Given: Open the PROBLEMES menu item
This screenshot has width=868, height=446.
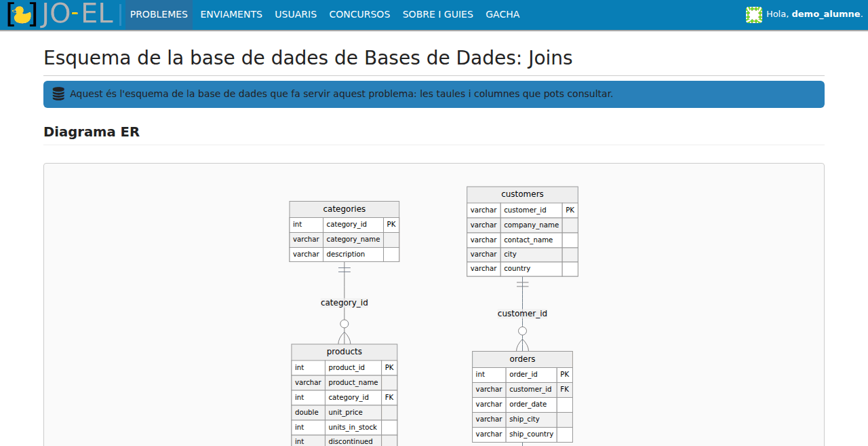Looking at the screenshot, I should click(159, 14).
